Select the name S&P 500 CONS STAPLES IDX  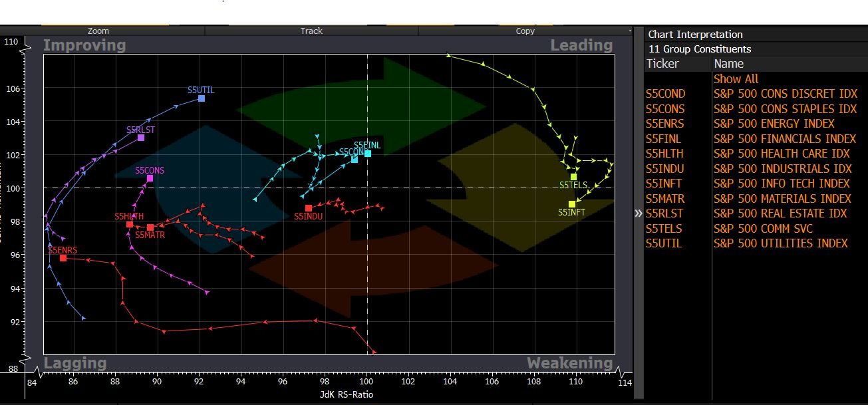coord(786,108)
